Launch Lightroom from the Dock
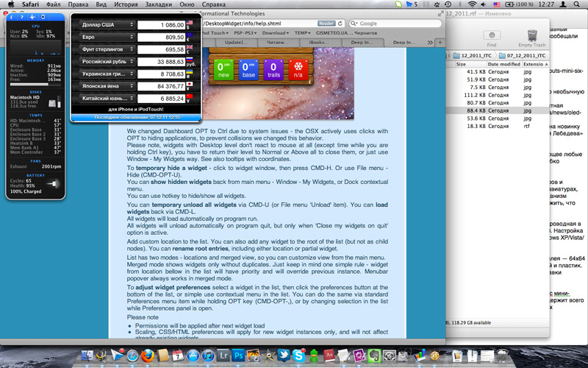 coord(223,355)
